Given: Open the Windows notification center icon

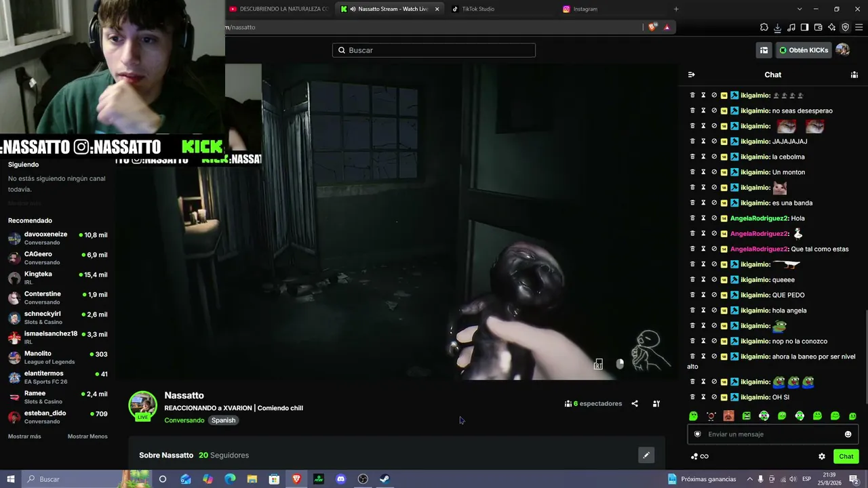Looking at the screenshot, I should click(x=853, y=479).
